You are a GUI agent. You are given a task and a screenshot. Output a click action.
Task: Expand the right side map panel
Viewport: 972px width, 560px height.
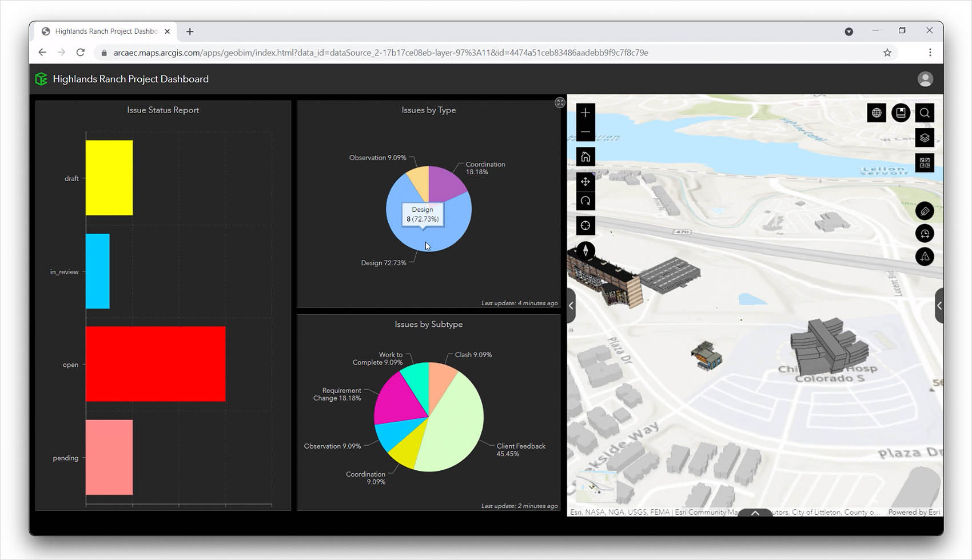coord(939,306)
